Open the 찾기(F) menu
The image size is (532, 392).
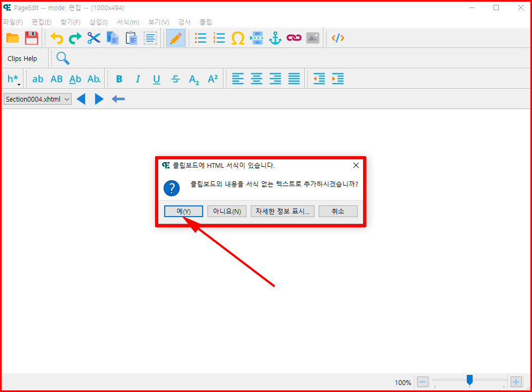(71, 22)
